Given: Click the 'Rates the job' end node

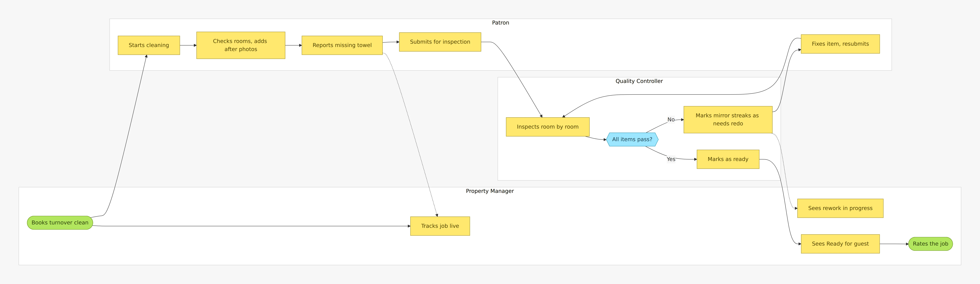Looking at the screenshot, I should tap(931, 244).
